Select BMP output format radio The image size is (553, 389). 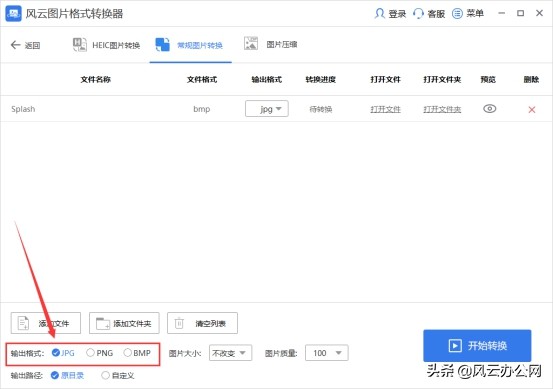(x=127, y=352)
